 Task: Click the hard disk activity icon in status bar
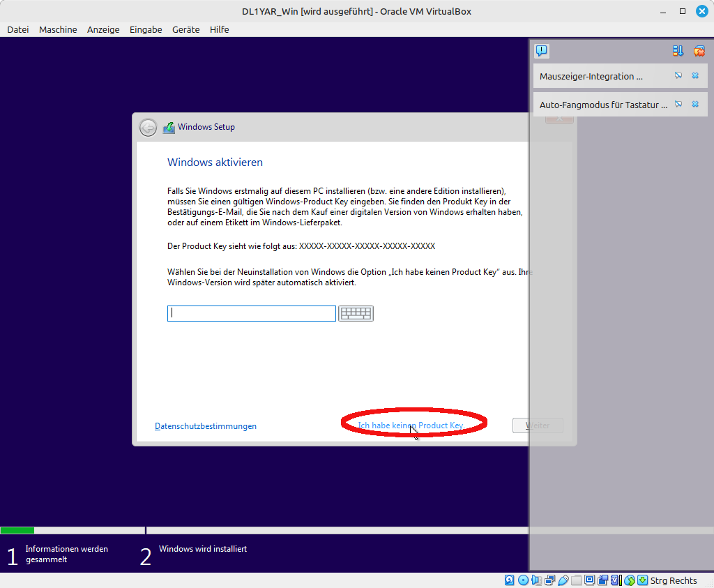[510, 580]
